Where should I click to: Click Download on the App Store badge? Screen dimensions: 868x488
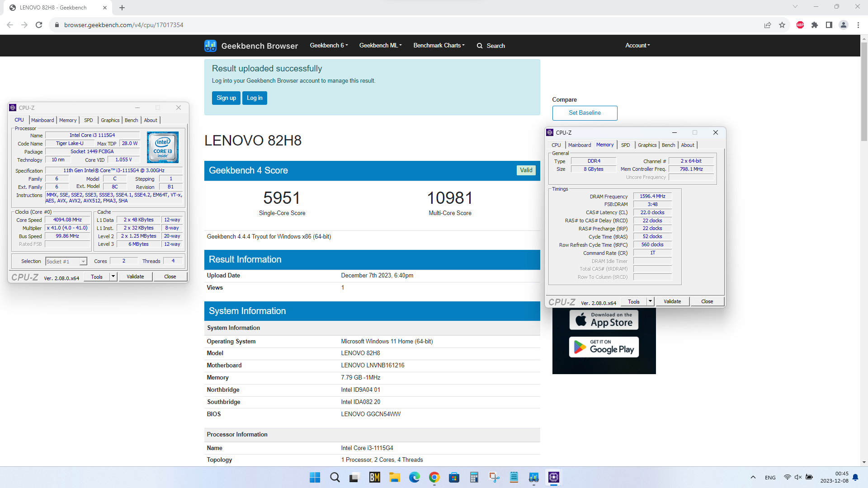point(604,320)
